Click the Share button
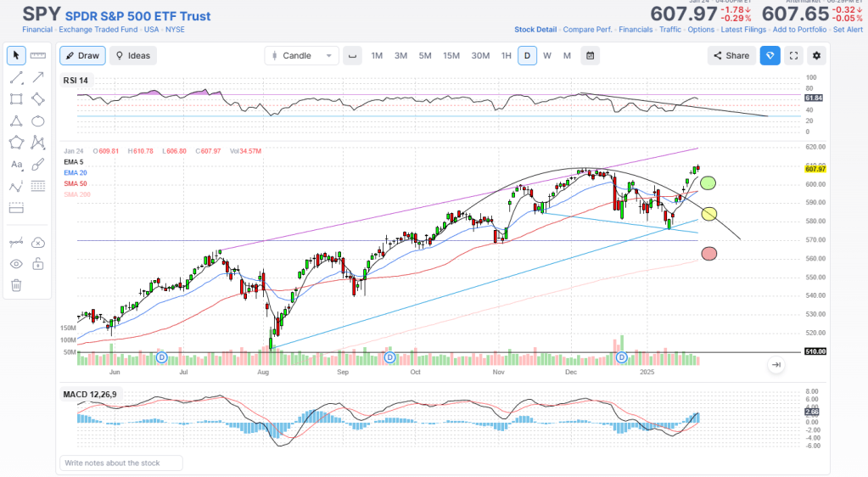The image size is (868, 477). [x=731, y=56]
